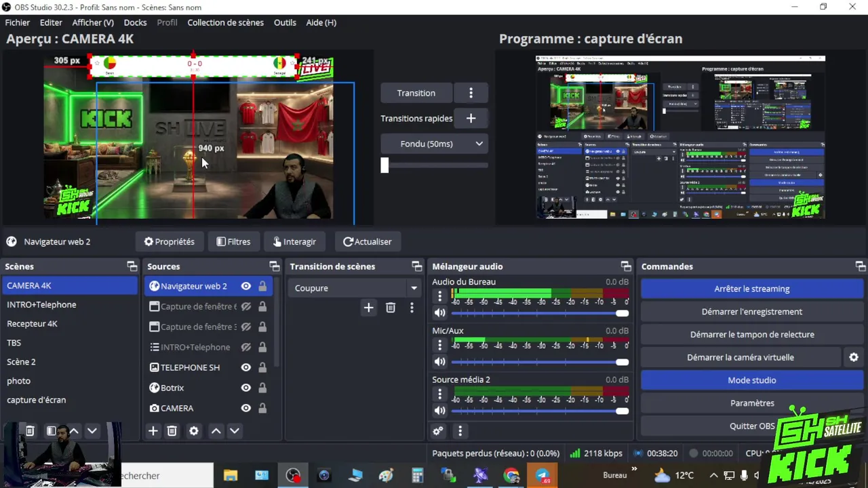Toggle lock on Botrix source

(262, 388)
